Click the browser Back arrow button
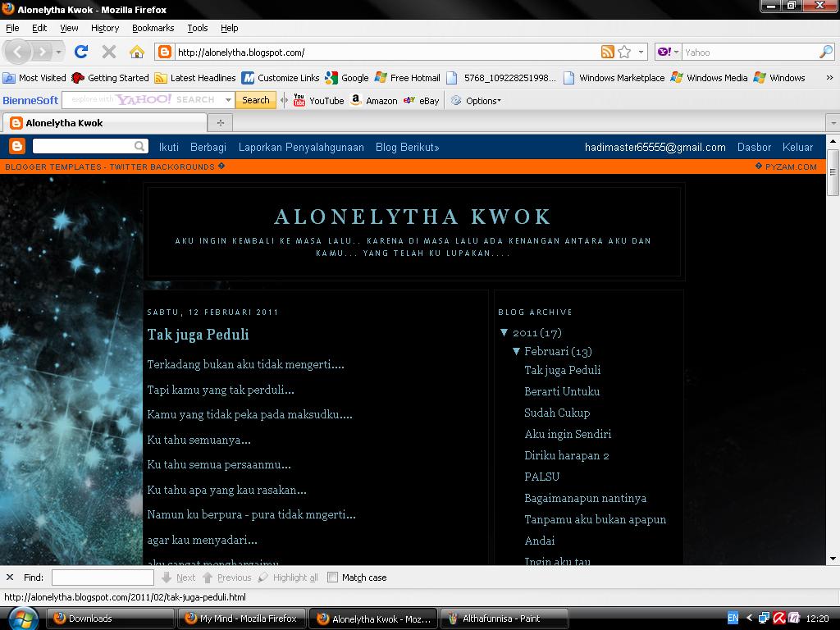 click(x=18, y=52)
